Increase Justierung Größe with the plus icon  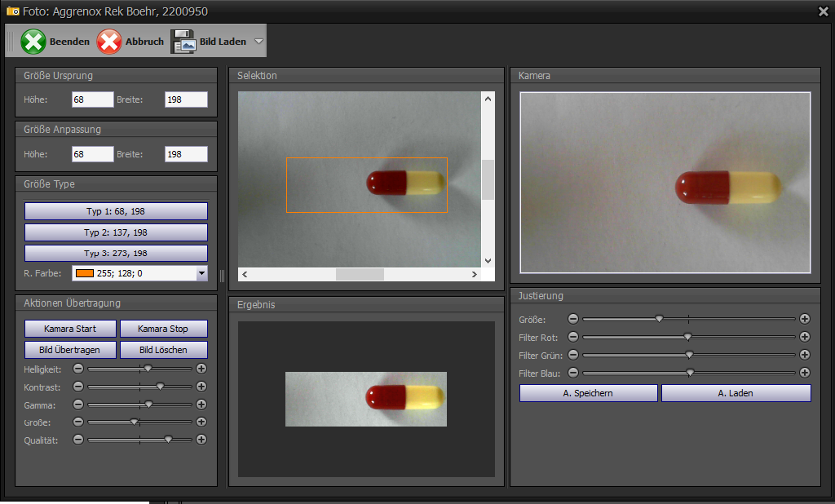[805, 319]
